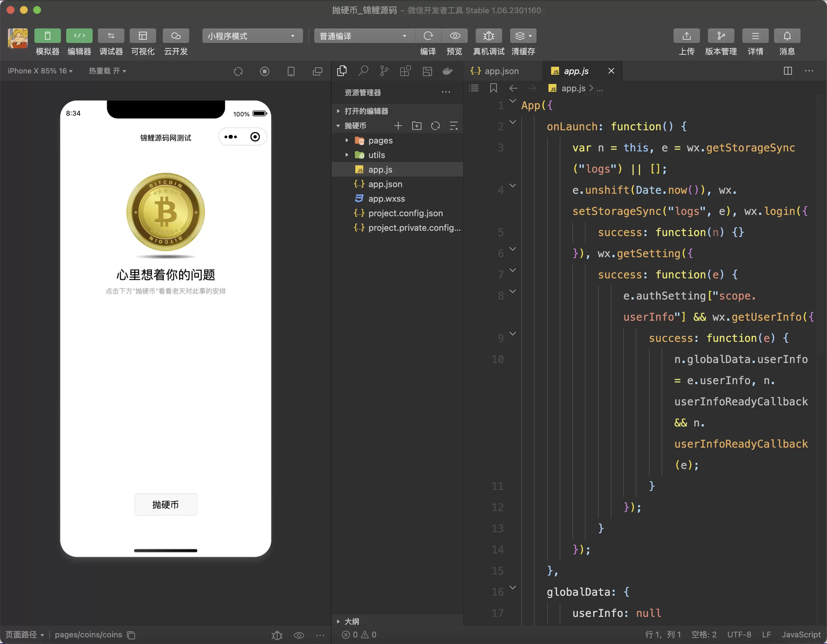Copy the pages/coins/coins path icon
Screen dimensions: 827x644
(131, 635)
